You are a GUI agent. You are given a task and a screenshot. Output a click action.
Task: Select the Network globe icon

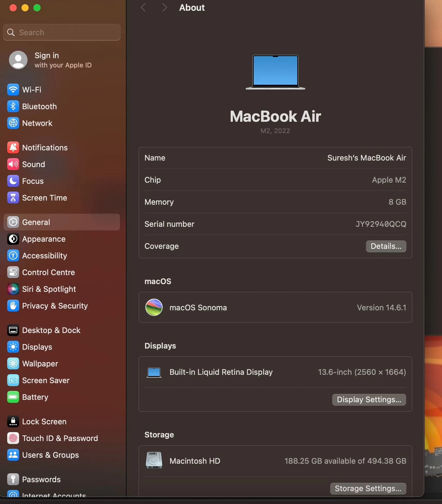[x=13, y=123]
